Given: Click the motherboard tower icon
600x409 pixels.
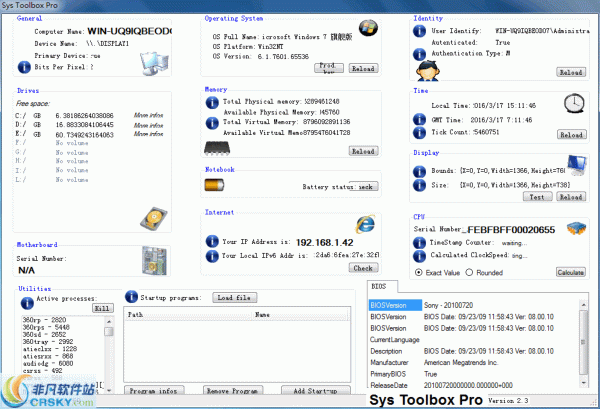Looking at the screenshot, I should [154, 260].
